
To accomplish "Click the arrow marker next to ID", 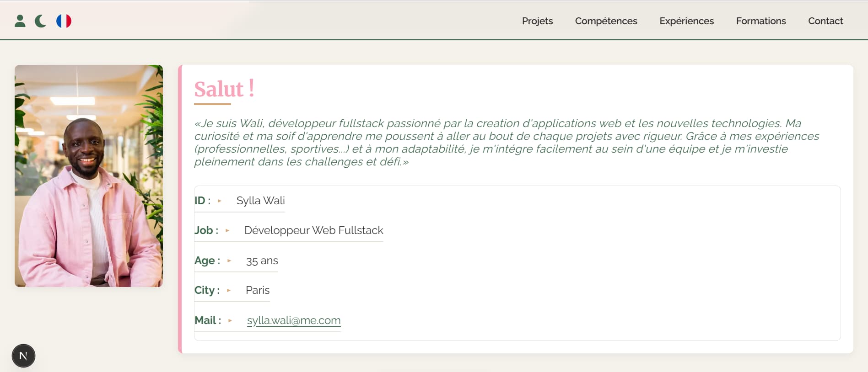I will [x=220, y=201].
